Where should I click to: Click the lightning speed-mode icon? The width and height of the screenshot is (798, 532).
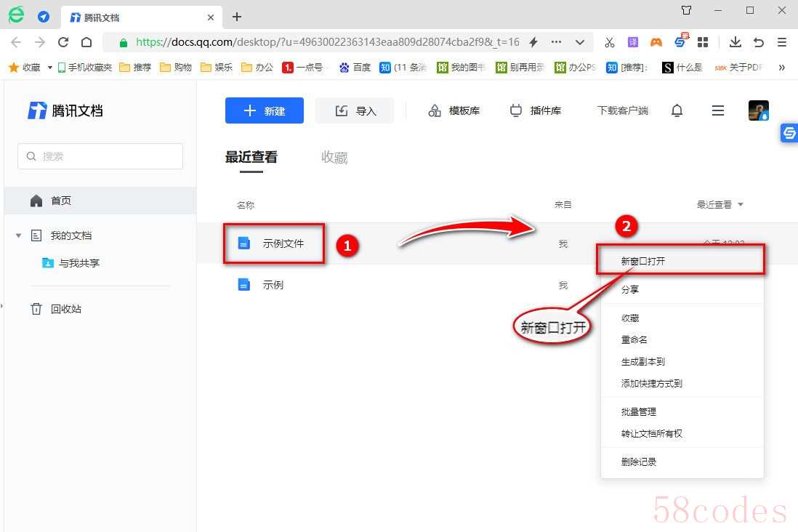533,42
